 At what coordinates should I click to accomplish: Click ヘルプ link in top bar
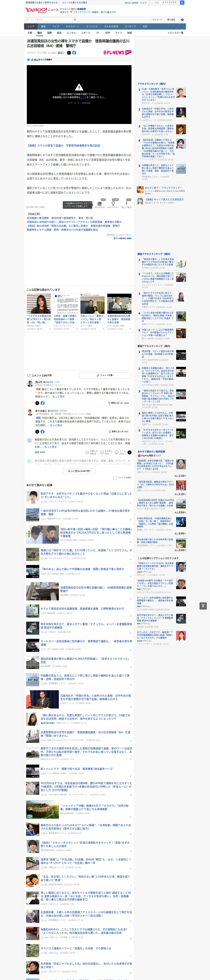click(143, 3)
